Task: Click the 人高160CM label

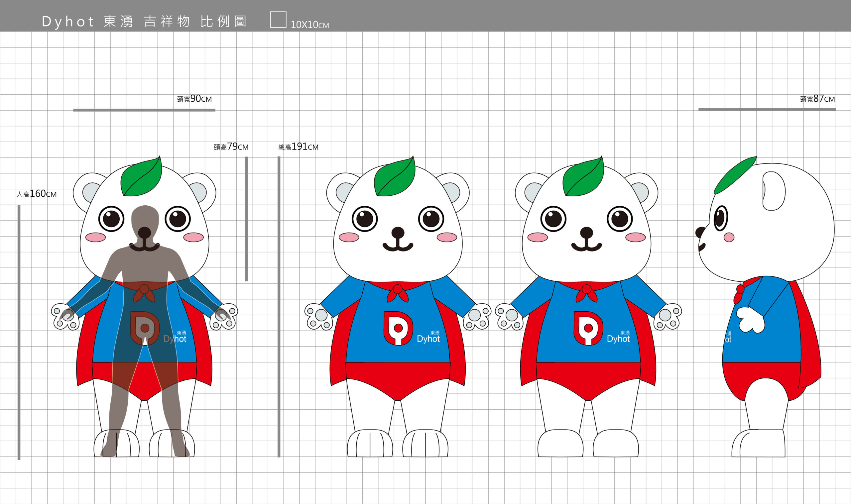Action: (x=36, y=194)
